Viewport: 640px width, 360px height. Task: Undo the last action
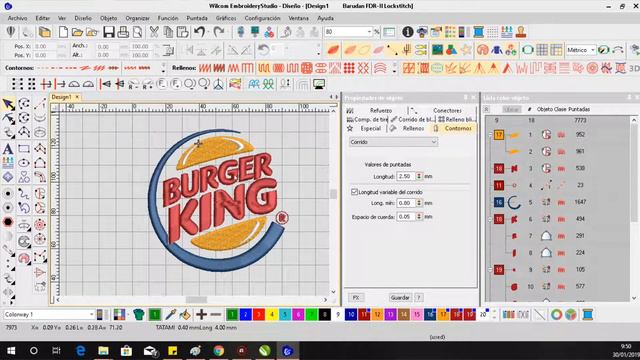pos(199,32)
